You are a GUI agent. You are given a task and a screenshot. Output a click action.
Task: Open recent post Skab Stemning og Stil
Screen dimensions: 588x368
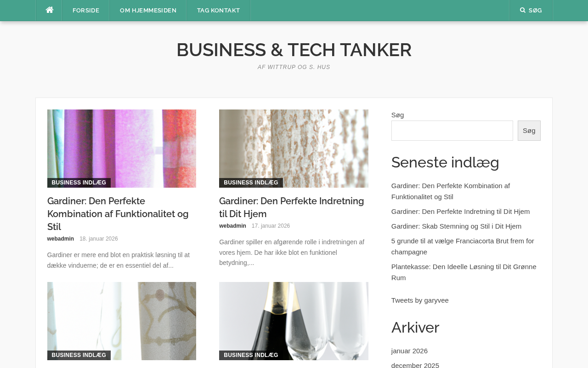[x=456, y=226]
